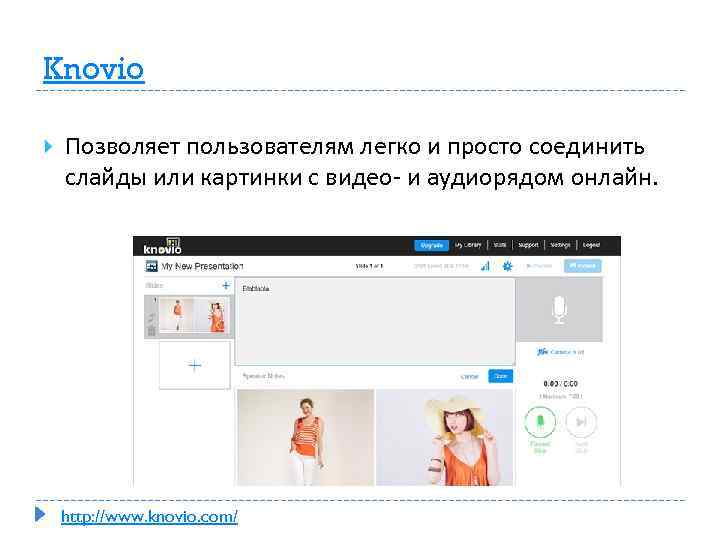Open Settings in the top navigation

point(560,245)
